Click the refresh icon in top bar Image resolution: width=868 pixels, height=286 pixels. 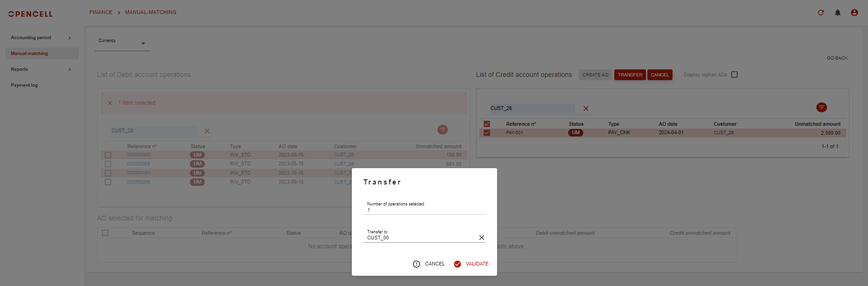(x=821, y=13)
